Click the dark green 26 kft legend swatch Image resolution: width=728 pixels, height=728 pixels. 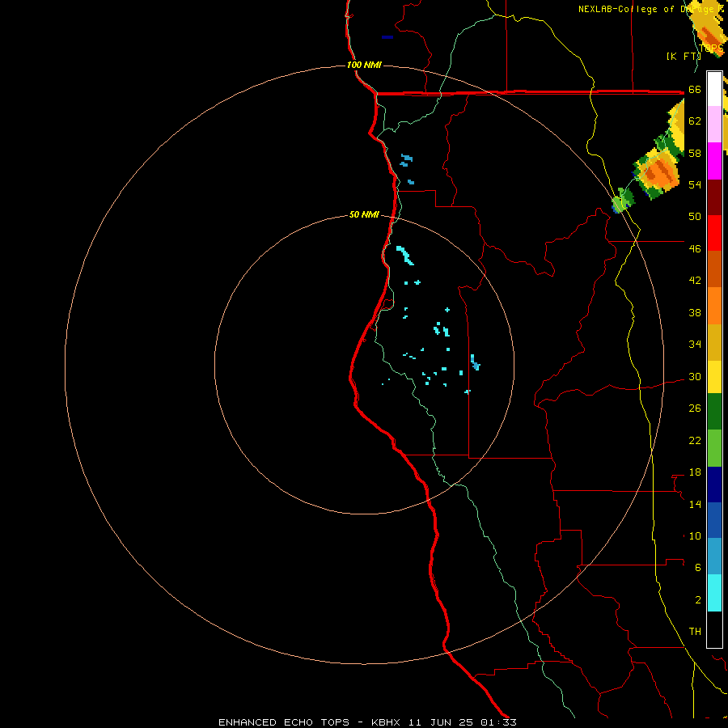click(x=714, y=412)
